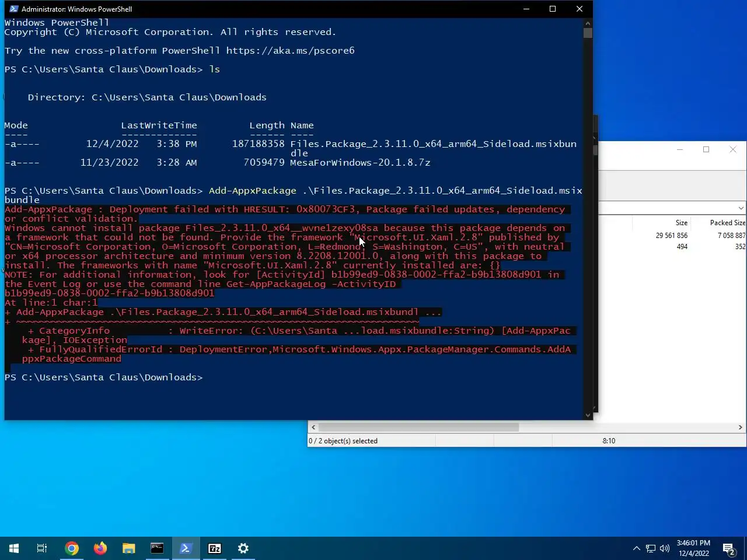Click packed size 7 058 887
Viewport: 747px width, 560px height.
click(731, 236)
